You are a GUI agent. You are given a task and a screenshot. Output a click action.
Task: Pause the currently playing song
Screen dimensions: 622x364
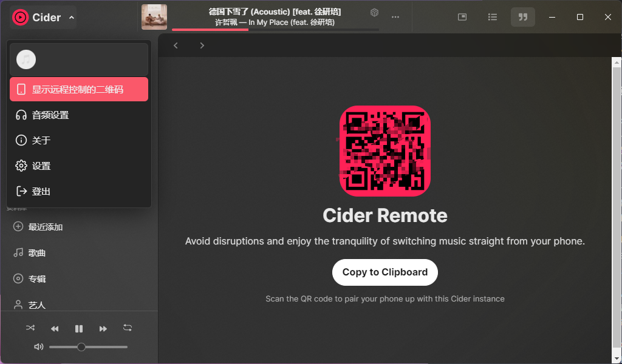click(79, 328)
